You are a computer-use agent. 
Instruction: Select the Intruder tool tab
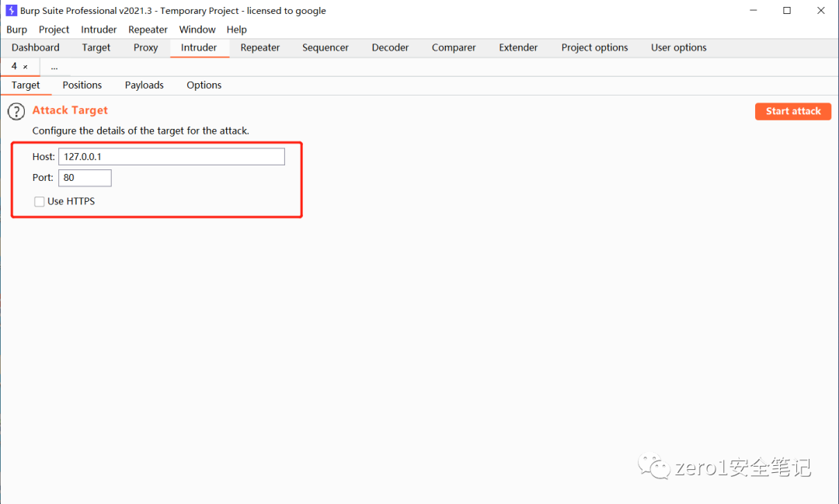coord(199,47)
